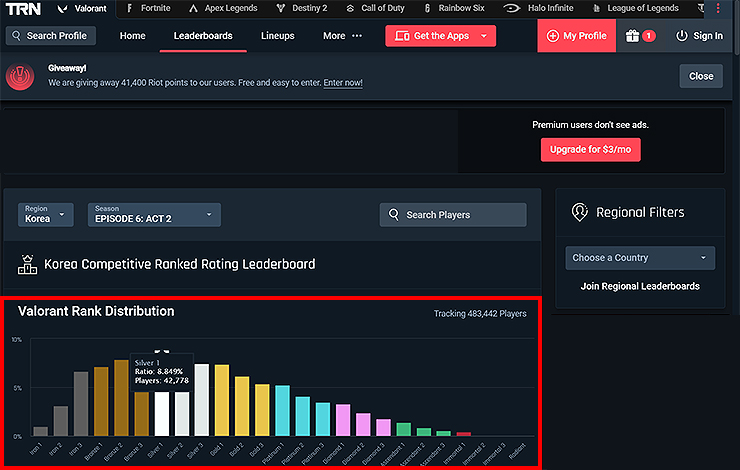Click the Search Profile field
Screen dimensions: 740x470
tap(50, 36)
